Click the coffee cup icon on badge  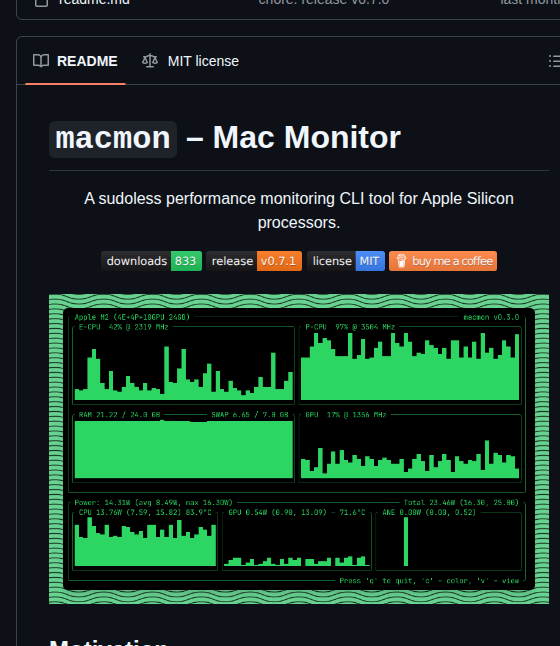pyautogui.click(x=401, y=261)
